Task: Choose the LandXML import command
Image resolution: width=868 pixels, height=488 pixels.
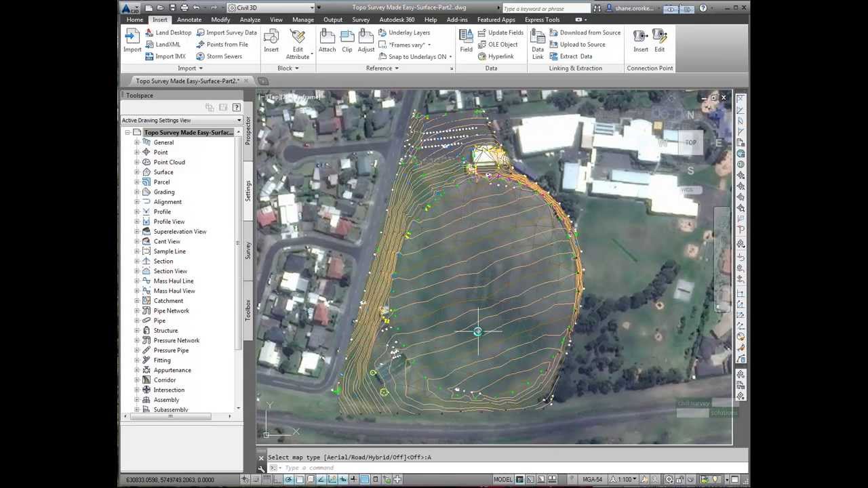Action: pyautogui.click(x=163, y=45)
